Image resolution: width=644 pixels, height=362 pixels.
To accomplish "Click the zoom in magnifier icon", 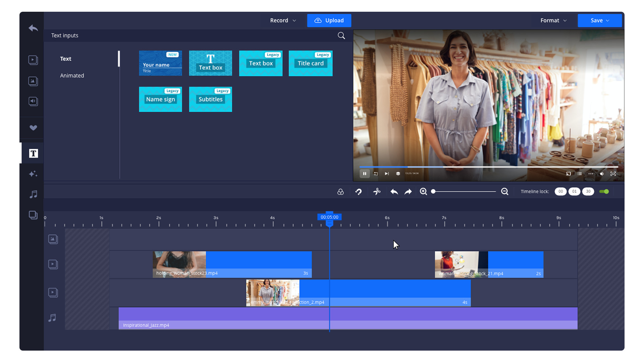I will pyautogui.click(x=423, y=191).
